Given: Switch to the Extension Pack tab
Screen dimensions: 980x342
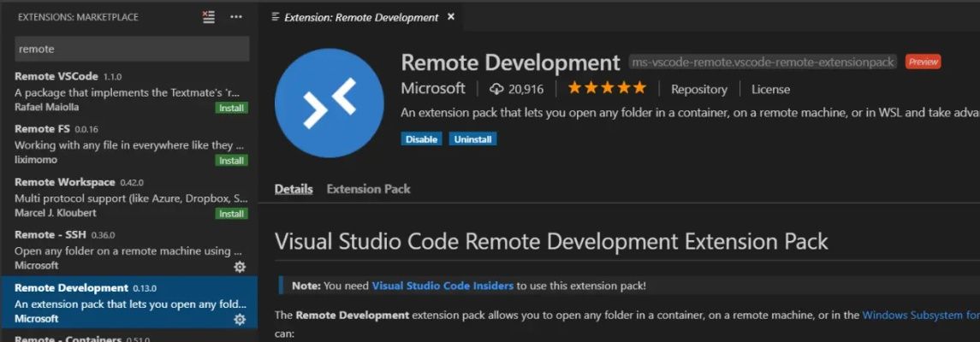Looking at the screenshot, I should pos(368,189).
